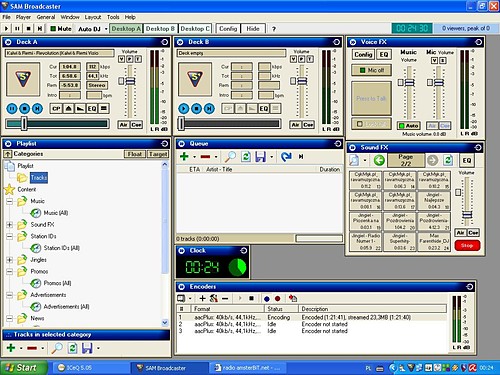Select encoder row 1 with Encoding status

(x=312, y=317)
